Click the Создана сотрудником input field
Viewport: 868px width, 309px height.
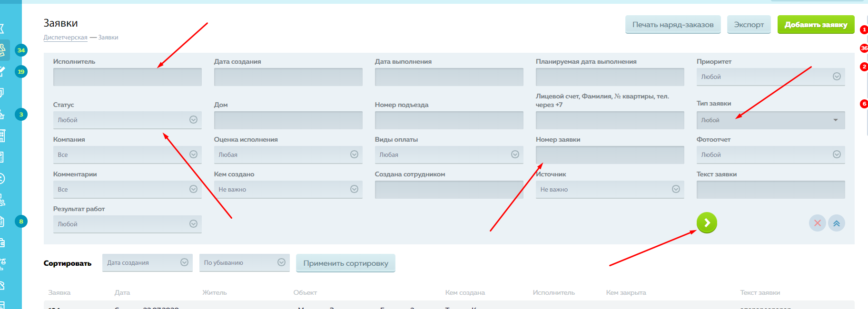(x=449, y=190)
